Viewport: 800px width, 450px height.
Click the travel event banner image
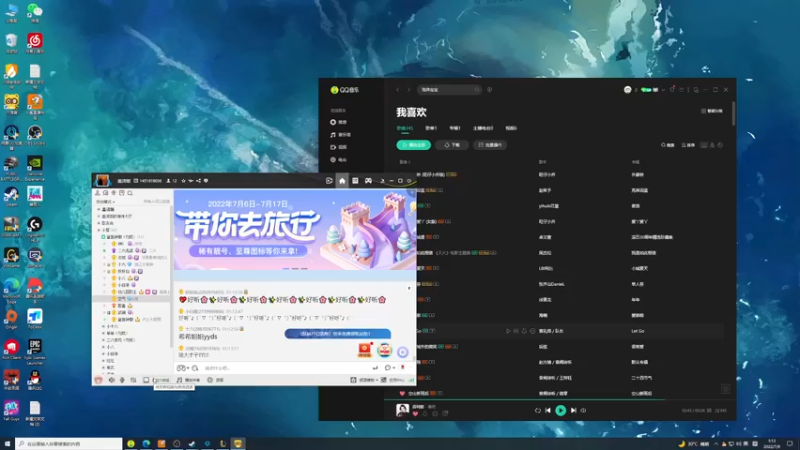295,230
